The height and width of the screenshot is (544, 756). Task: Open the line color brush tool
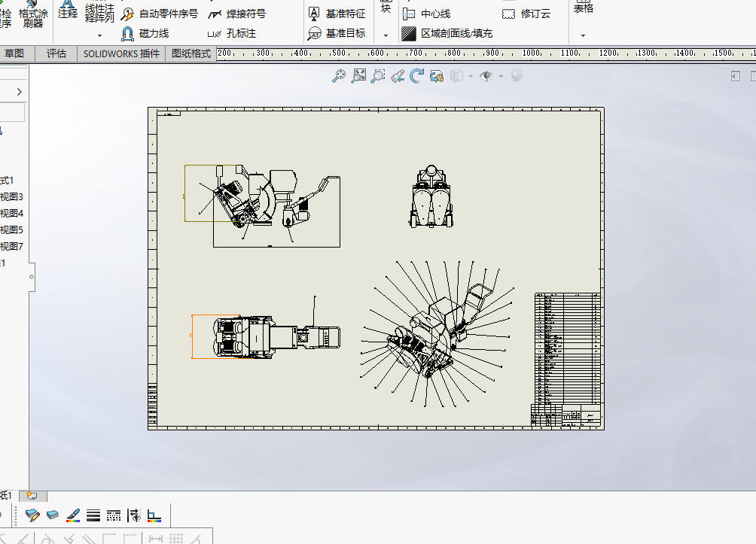tap(73, 515)
